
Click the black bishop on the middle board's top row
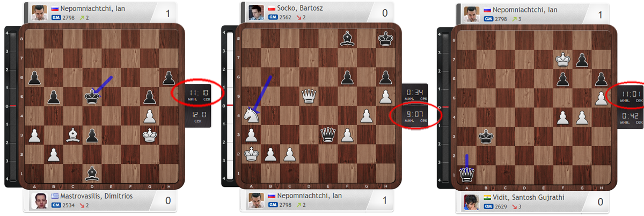pyautogui.click(x=347, y=39)
